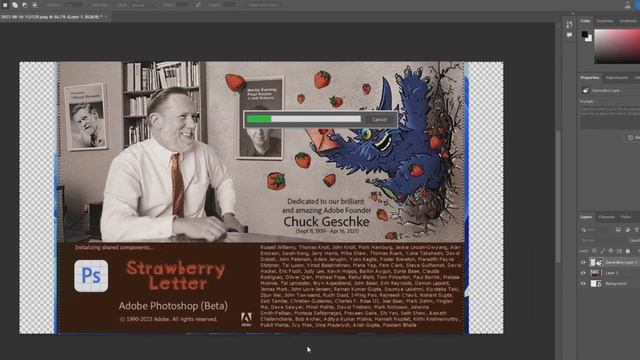Image resolution: width=640 pixels, height=360 pixels.
Task: Click the canvas vertical scrollbar
Action: coord(558,196)
